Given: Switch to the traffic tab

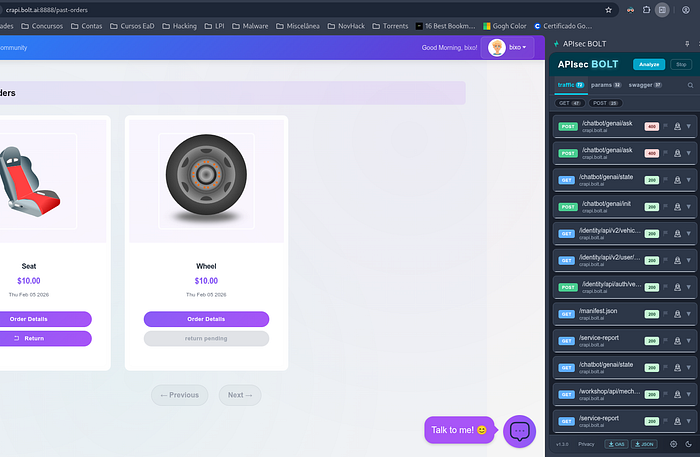Looking at the screenshot, I should click(x=571, y=85).
